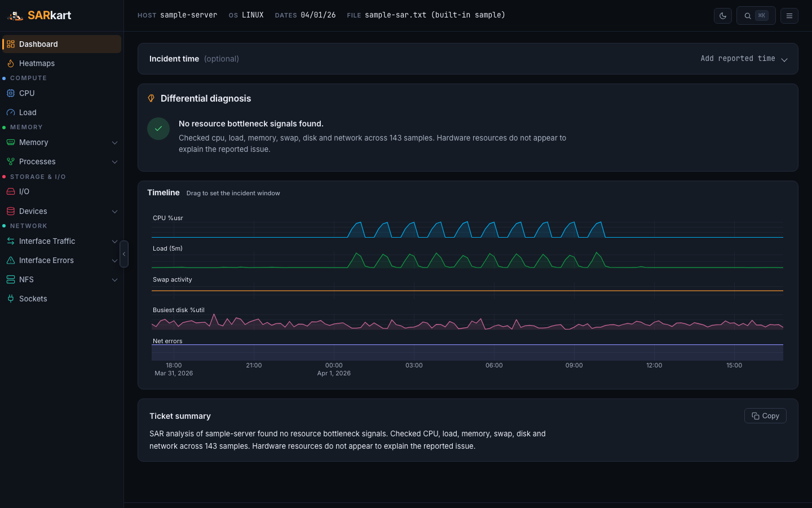
Task: Click the Devices database icon
Action: pos(11,211)
